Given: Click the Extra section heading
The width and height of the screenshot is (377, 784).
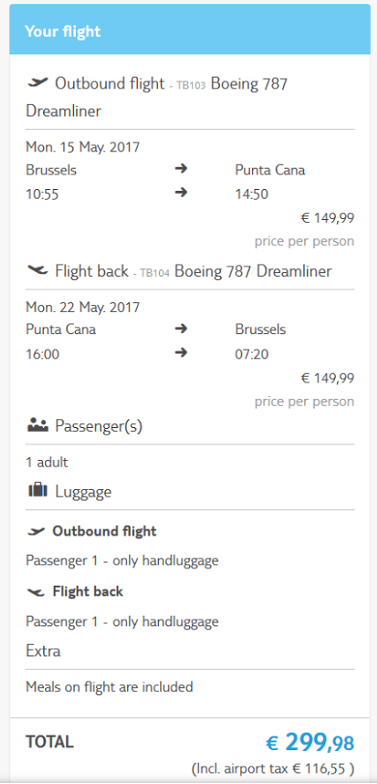Looking at the screenshot, I should [43, 651].
